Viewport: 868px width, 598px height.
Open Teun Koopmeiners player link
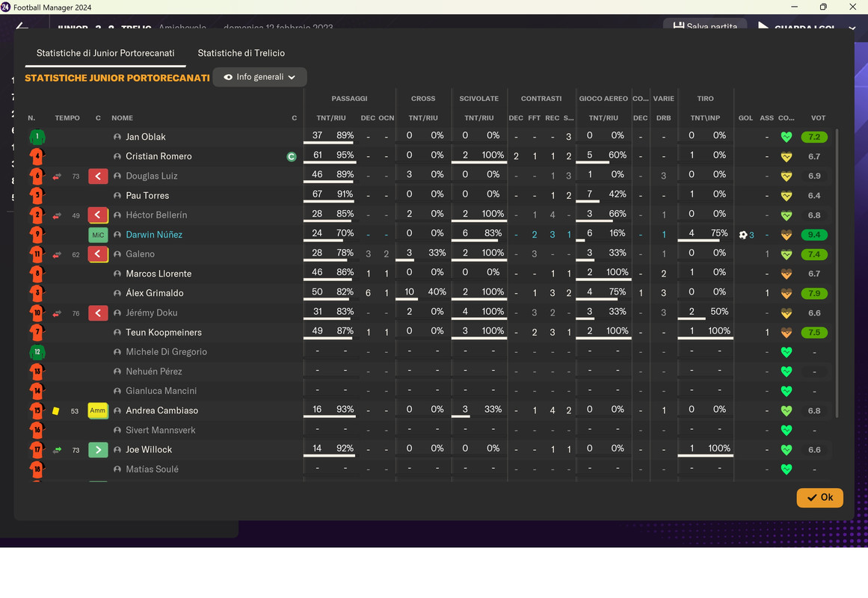click(x=163, y=332)
